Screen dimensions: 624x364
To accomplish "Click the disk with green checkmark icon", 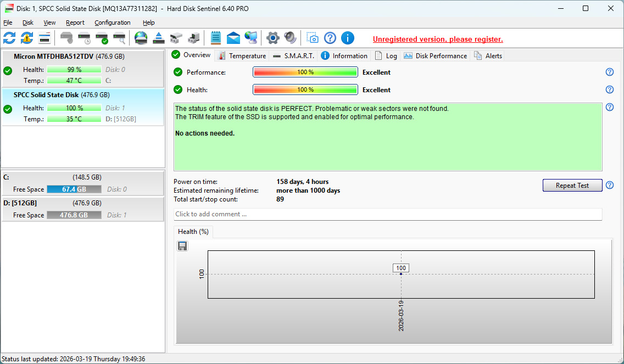I will pos(102,38).
